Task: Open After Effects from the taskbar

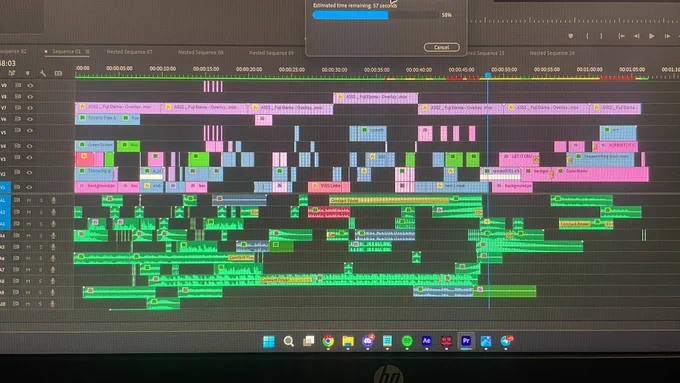Action: click(426, 341)
